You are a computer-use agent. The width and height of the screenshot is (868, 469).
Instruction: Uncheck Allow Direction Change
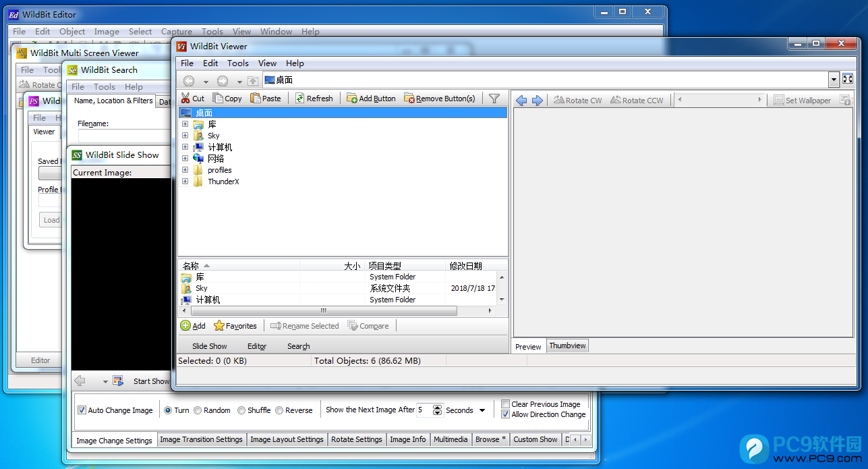pyautogui.click(x=505, y=414)
